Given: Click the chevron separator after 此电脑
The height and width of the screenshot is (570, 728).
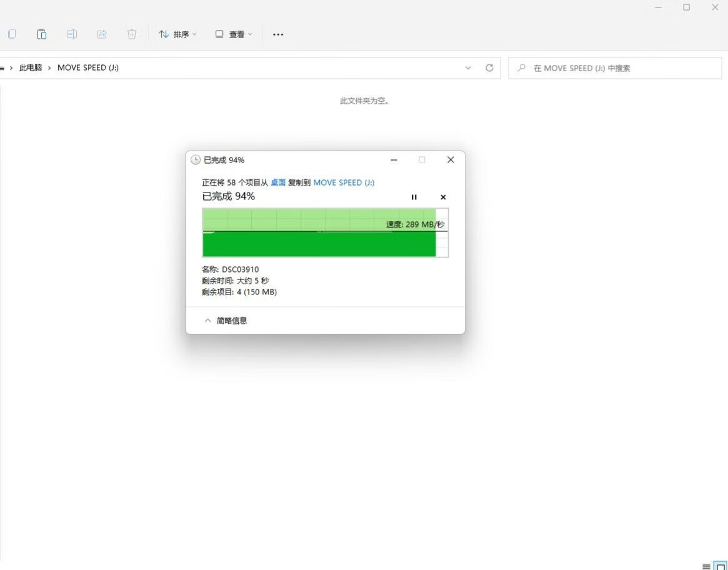Looking at the screenshot, I should coord(49,68).
